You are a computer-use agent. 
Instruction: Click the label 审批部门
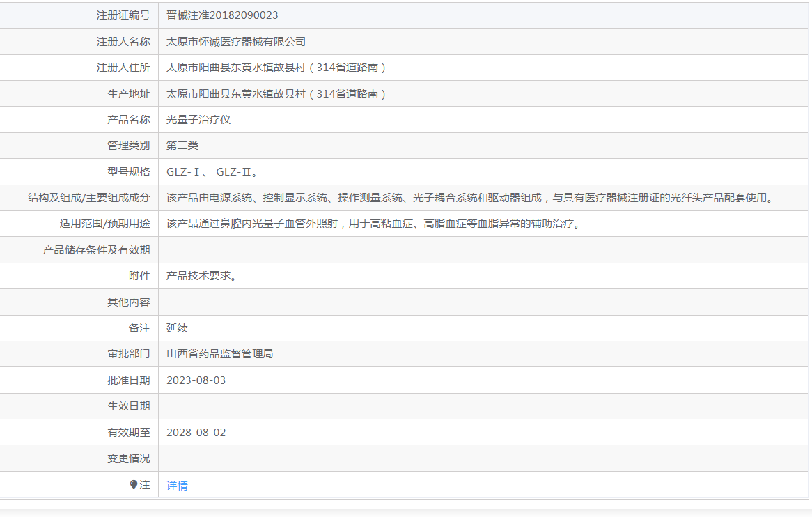tap(128, 354)
